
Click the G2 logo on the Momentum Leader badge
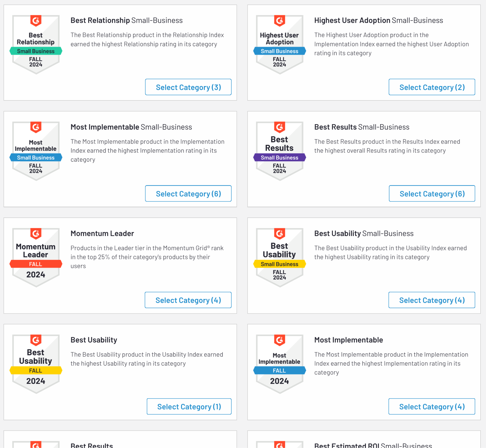tap(36, 234)
